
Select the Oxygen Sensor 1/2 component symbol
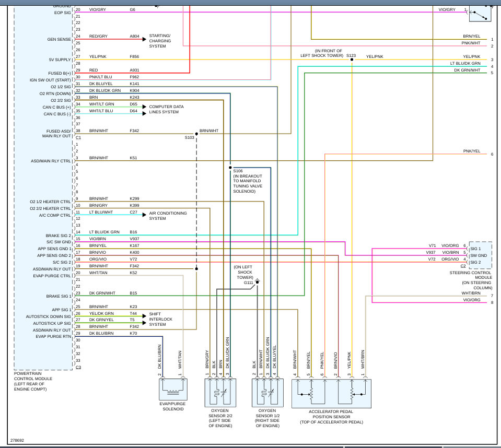click(x=267, y=393)
